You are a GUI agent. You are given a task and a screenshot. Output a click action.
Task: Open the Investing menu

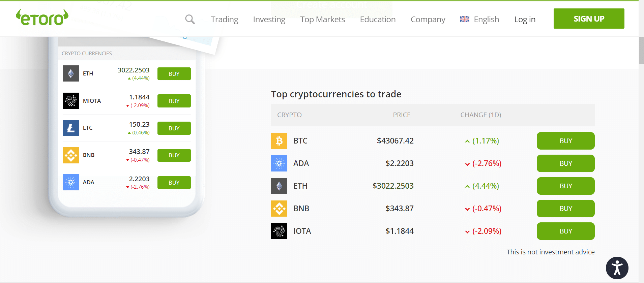(x=269, y=20)
